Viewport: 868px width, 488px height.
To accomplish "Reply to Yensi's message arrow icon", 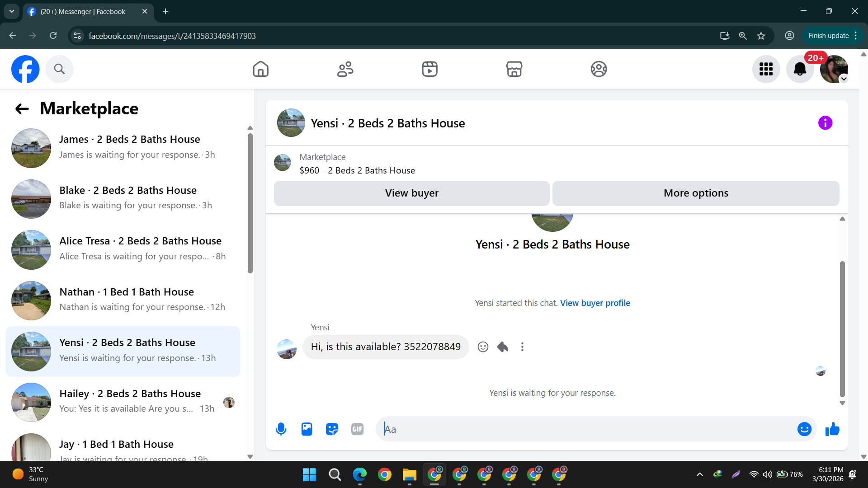I will [x=503, y=347].
